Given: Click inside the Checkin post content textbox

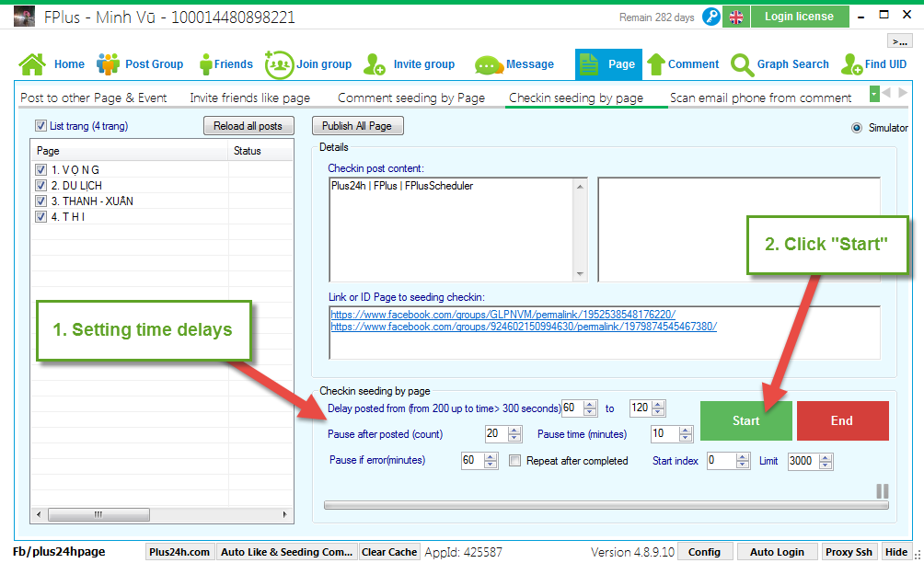Looking at the screenshot, I should [452, 230].
